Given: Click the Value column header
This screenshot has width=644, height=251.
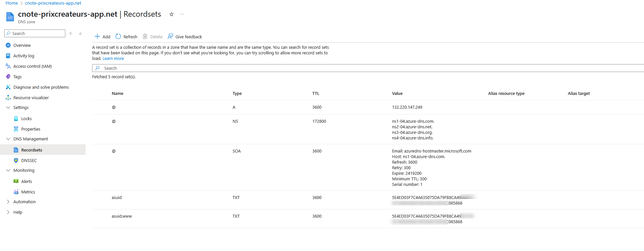Looking at the screenshot, I should click(x=397, y=93).
